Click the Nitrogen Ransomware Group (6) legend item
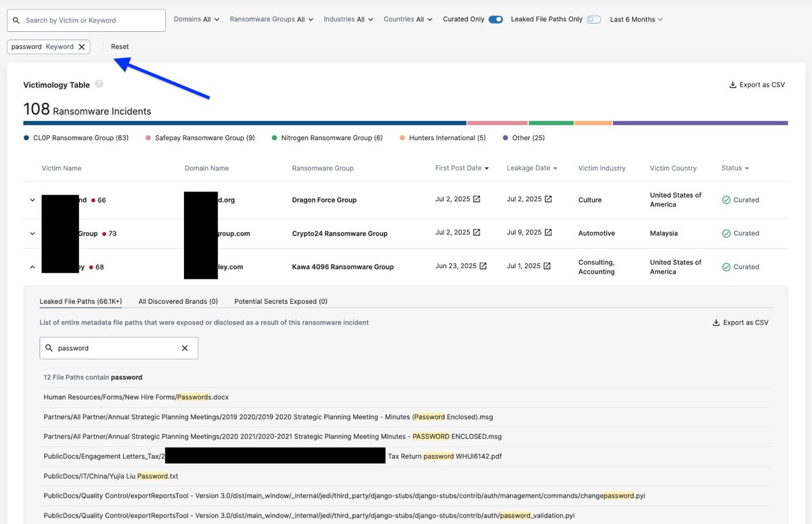812x524 pixels. tap(327, 137)
